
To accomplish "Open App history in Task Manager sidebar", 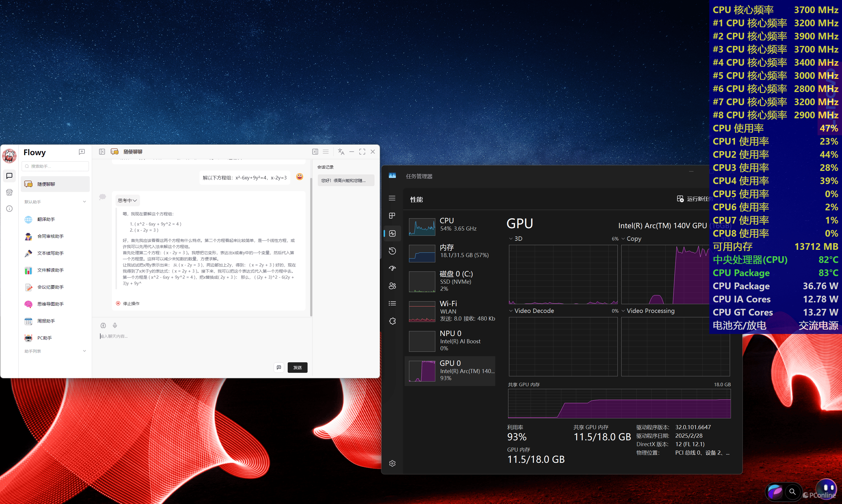I will click(392, 251).
